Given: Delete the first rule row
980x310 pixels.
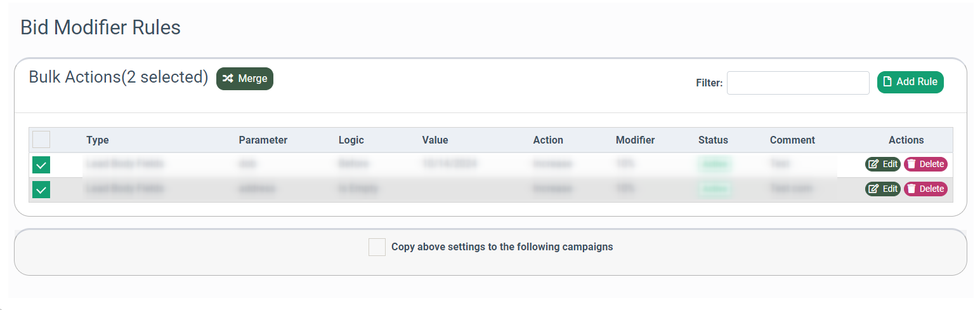Looking at the screenshot, I should [925, 164].
